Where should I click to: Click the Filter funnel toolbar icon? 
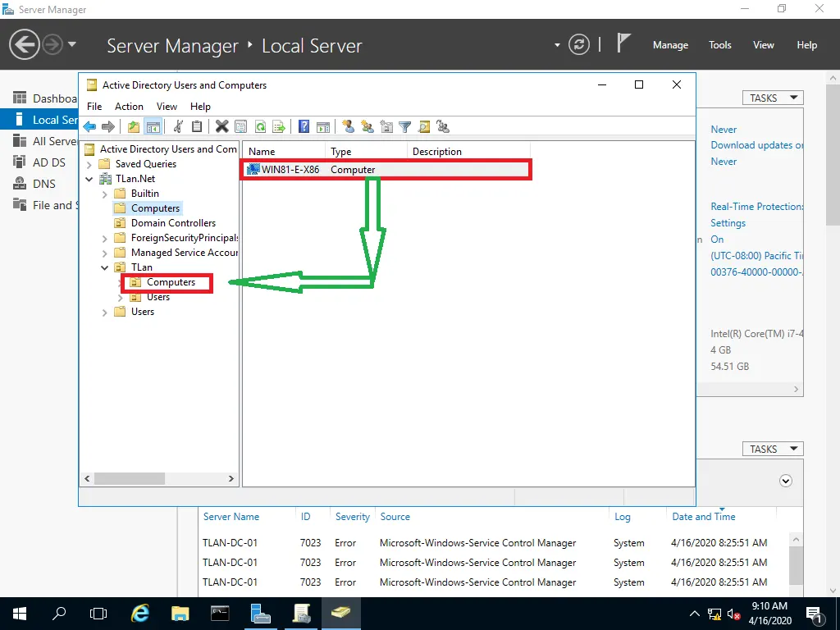click(405, 127)
